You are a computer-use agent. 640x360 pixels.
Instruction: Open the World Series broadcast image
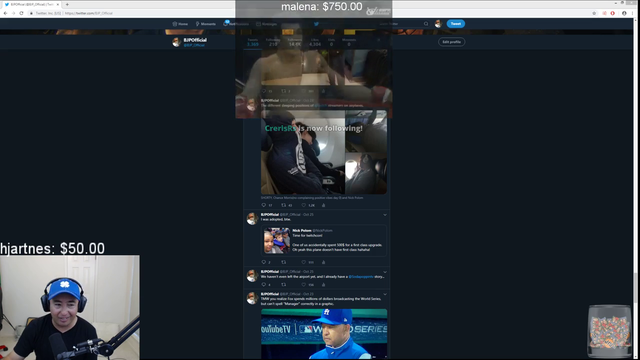324,334
